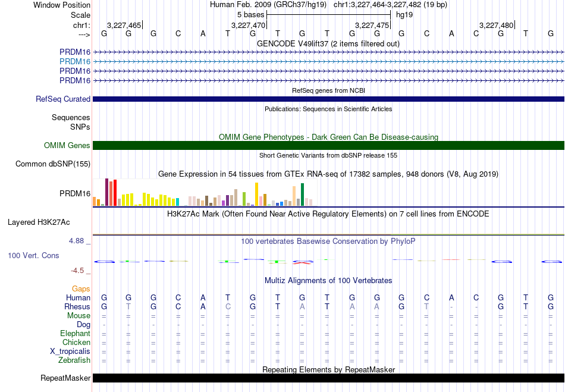Viewport: 565px width, 392px height.
Task: Click the 3,227,470 ruler position
Action: pyautogui.click(x=248, y=25)
